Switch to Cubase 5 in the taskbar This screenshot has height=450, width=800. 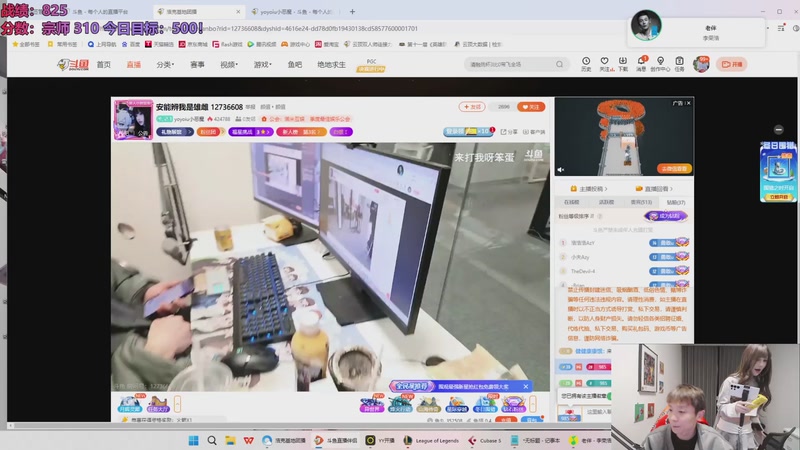[x=485, y=440]
